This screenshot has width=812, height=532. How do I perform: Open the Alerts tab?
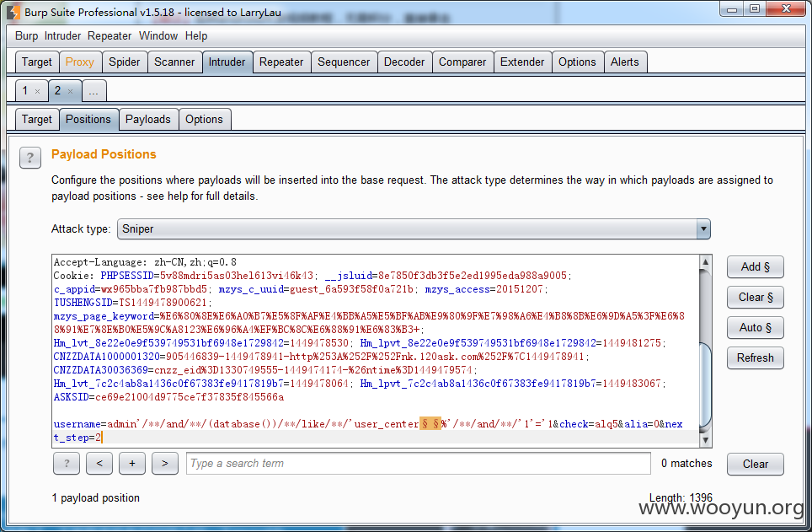point(624,62)
